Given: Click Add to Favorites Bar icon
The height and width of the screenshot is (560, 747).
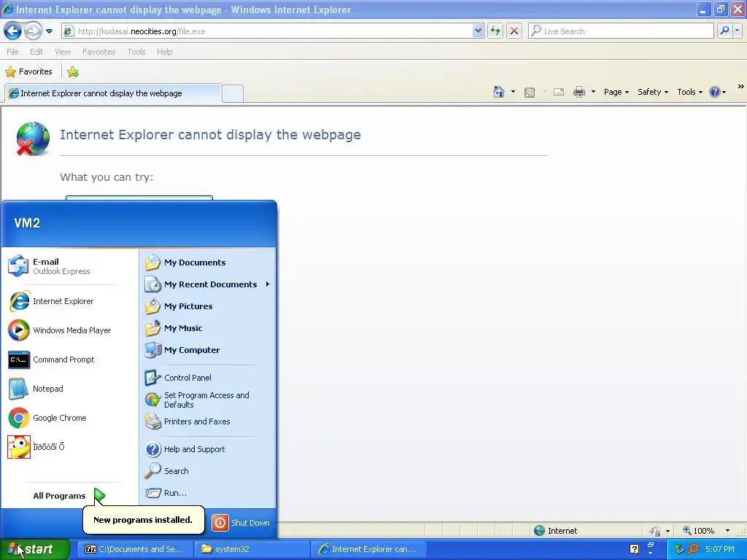Looking at the screenshot, I should click(x=73, y=72).
